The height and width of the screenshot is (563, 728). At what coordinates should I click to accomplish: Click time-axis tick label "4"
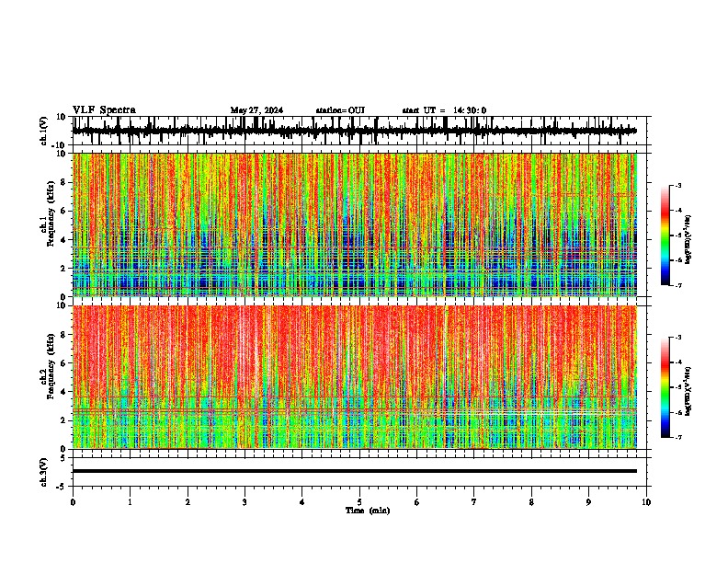tap(302, 502)
